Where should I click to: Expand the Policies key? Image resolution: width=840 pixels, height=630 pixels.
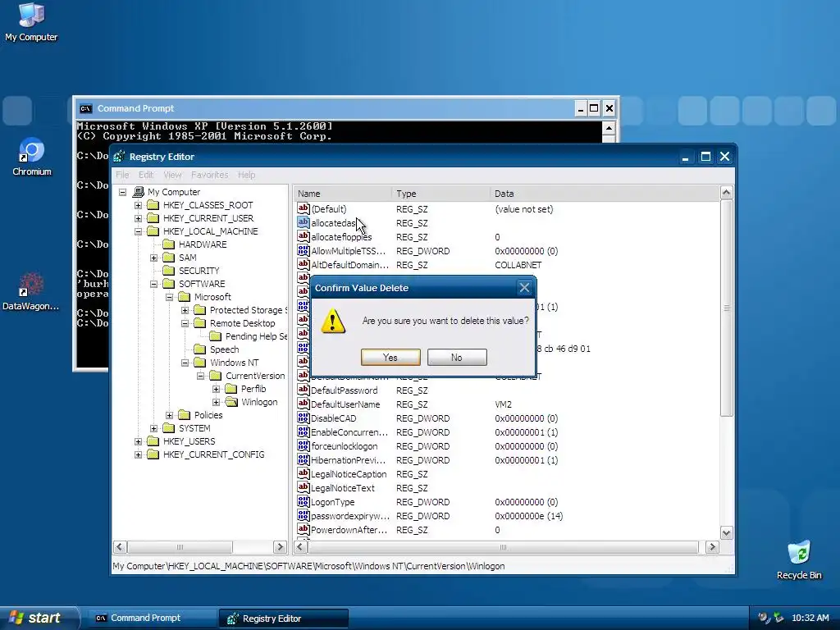169,415
